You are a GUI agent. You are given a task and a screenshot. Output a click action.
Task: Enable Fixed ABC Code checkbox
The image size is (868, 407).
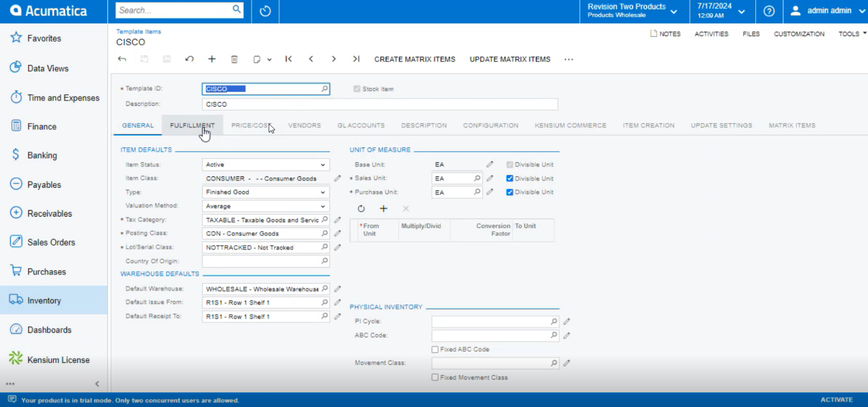click(x=435, y=349)
